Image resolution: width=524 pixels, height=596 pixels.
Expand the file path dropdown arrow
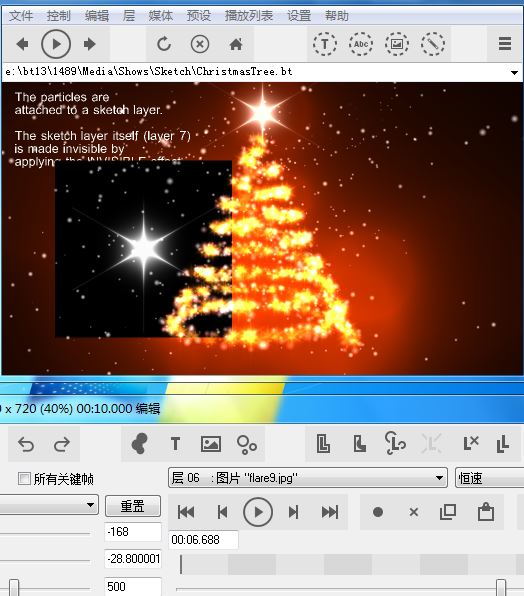coord(514,72)
